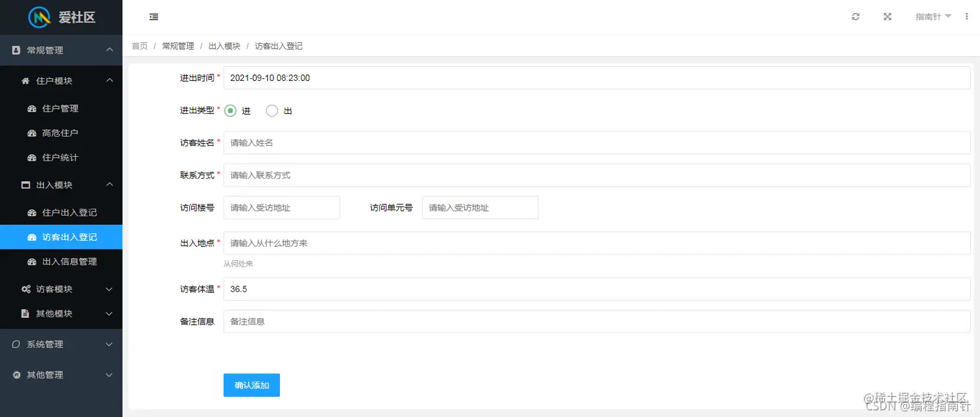Click the document icon beside 其他模块
The width and height of the screenshot is (980, 417).
25,314
